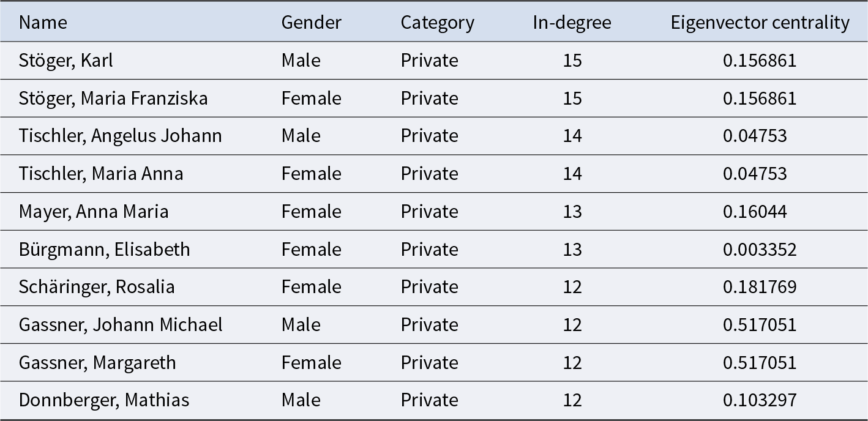
Task: Select the Bürgmann, Elisabeth name cell
Action: (x=105, y=250)
